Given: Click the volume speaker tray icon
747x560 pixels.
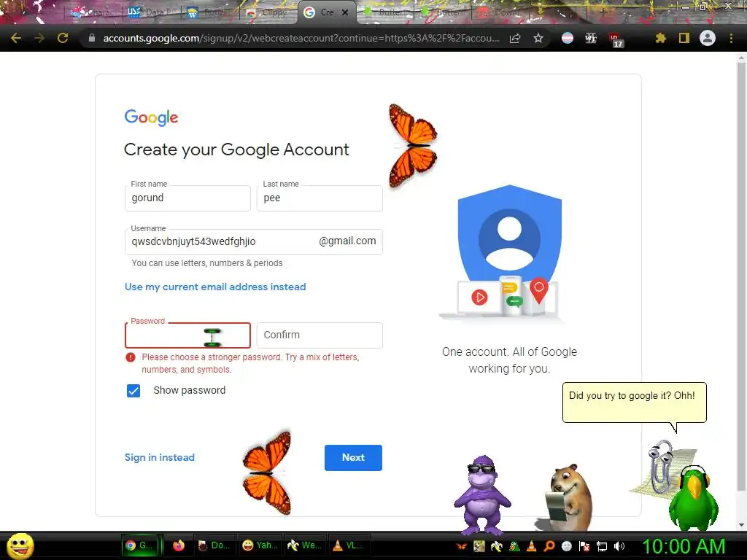Looking at the screenshot, I should tap(619, 546).
